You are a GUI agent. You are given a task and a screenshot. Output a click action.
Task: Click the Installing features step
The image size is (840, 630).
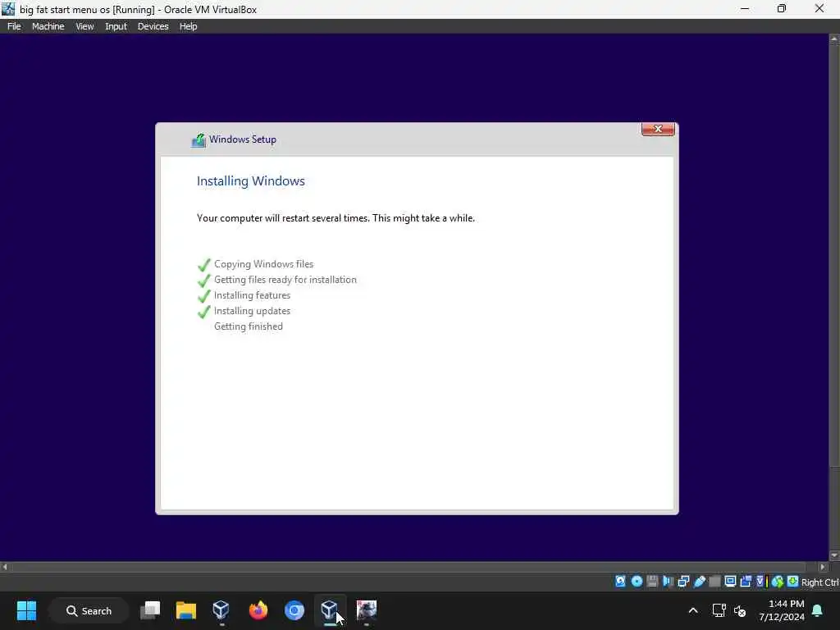pos(252,295)
